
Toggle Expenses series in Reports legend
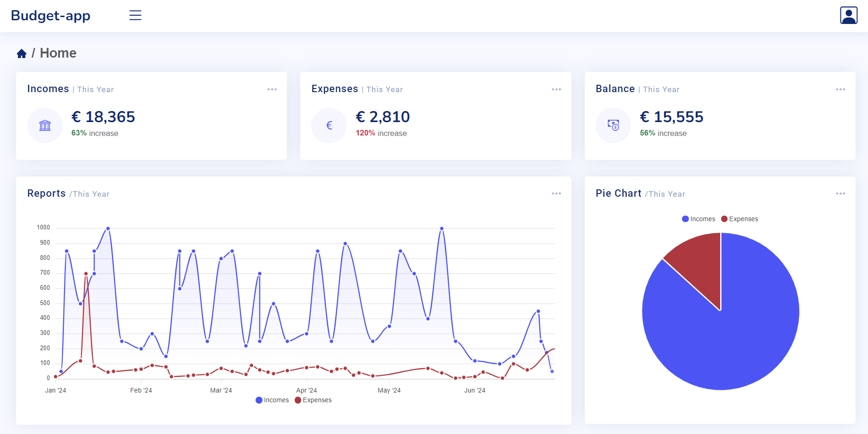click(313, 400)
